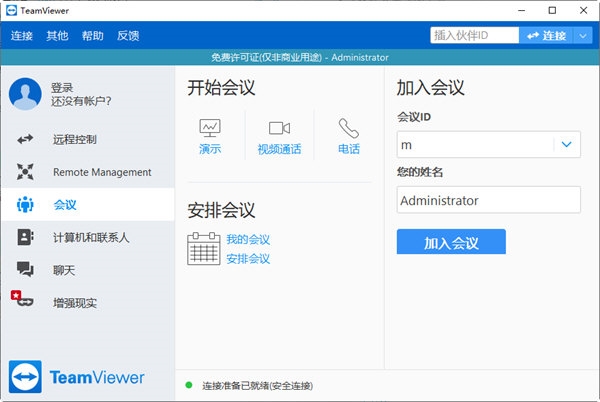
Task: Expand the 会议ID dropdown arrow
Action: click(x=567, y=144)
